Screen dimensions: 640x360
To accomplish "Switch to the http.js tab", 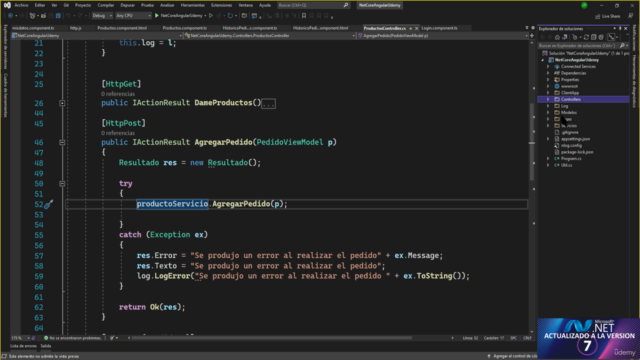I will [76, 28].
